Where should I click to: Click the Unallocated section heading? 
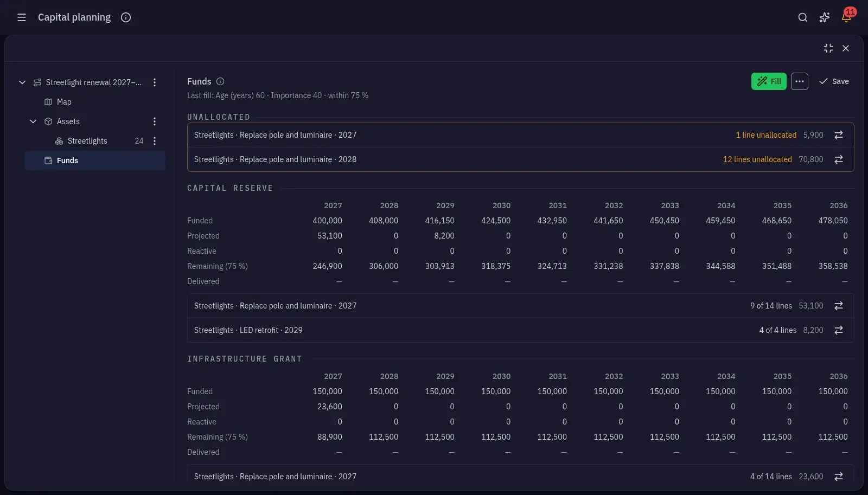click(x=219, y=117)
